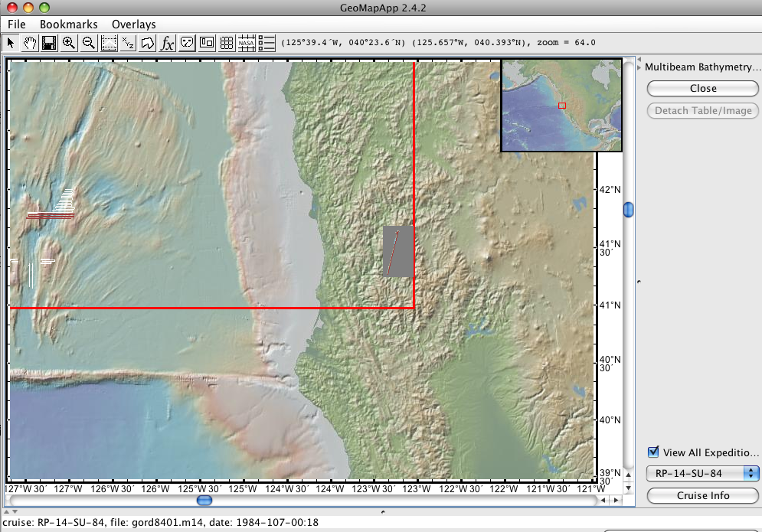Open the Bookmarks menu
The width and height of the screenshot is (762, 532).
[x=68, y=24]
